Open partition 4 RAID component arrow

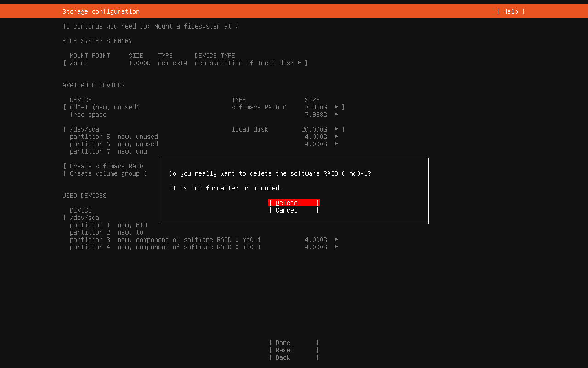point(336,247)
